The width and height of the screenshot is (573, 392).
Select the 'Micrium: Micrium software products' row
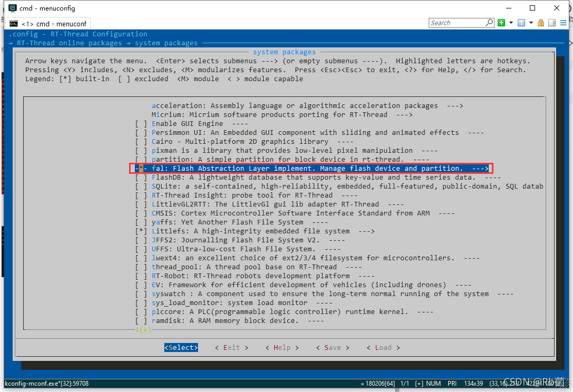282,114
